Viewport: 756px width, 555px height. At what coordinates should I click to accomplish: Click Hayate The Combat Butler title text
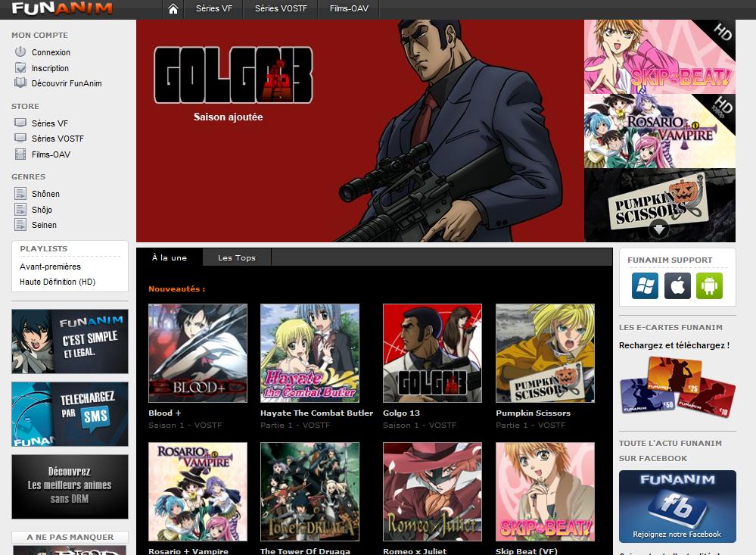[316, 413]
